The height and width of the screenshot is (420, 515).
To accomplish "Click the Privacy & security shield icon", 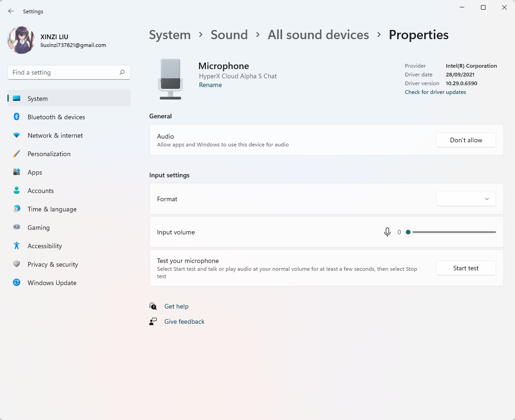I will click(x=17, y=264).
